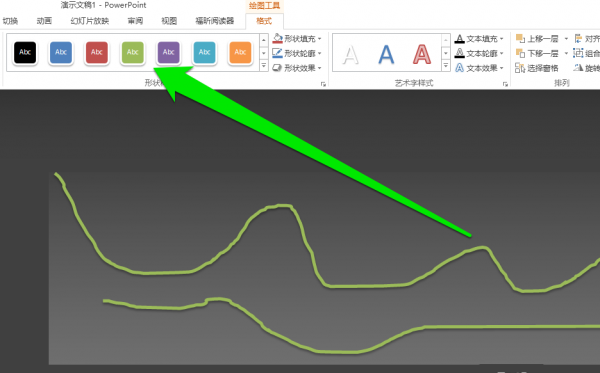
Task: Click the 下移一层 send backward icon
Action: point(520,53)
